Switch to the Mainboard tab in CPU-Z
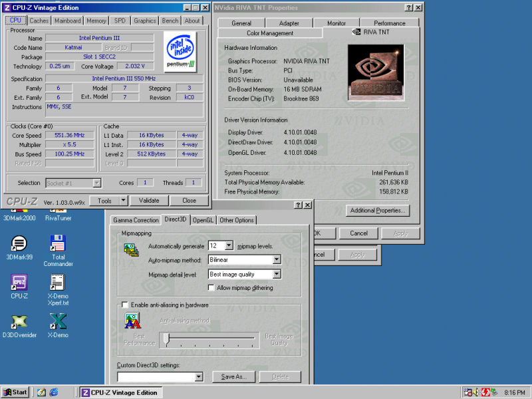532x399 pixels. 68,21
